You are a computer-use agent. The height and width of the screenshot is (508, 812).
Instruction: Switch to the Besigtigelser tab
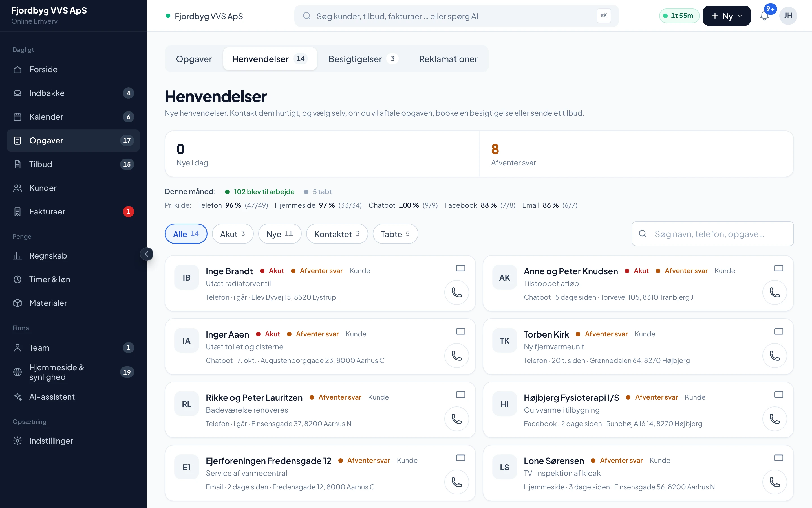[363, 59]
